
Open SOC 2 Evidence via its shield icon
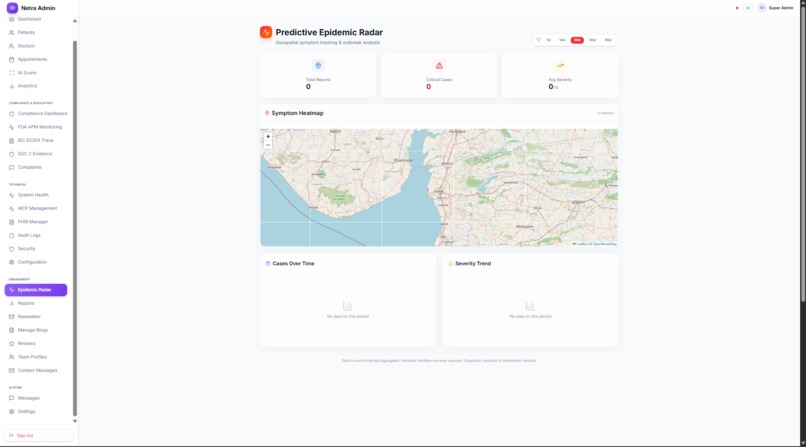tap(11, 154)
